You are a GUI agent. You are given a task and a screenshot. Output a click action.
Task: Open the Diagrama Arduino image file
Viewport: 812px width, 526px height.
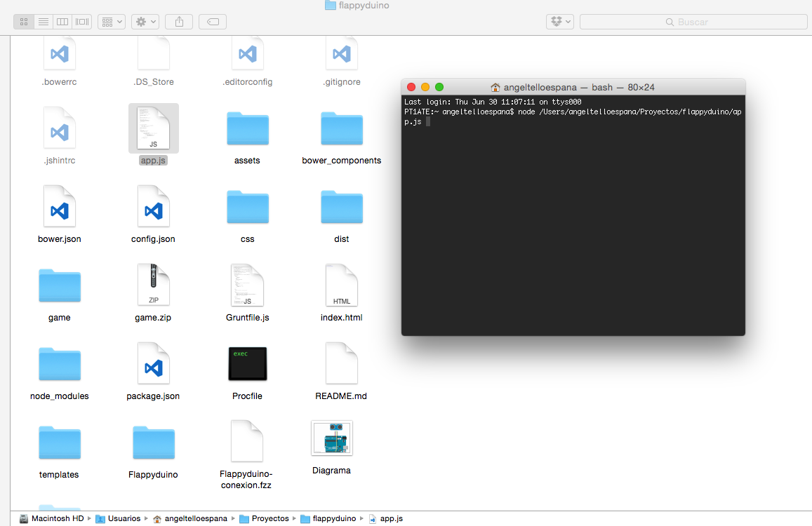click(331, 436)
